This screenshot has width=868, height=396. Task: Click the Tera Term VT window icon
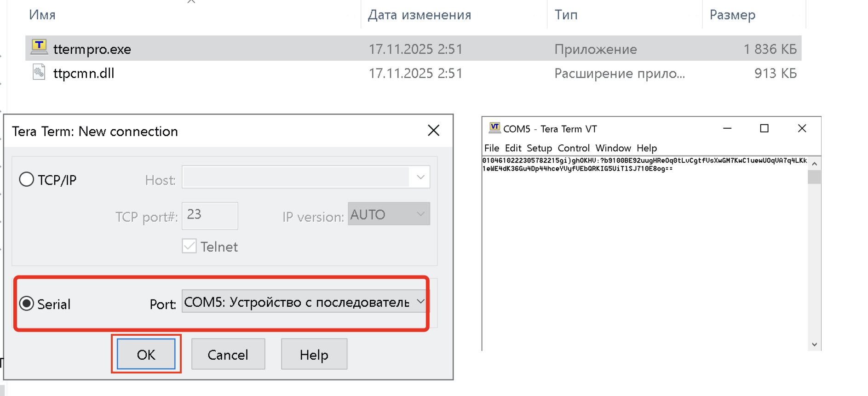[494, 128]
